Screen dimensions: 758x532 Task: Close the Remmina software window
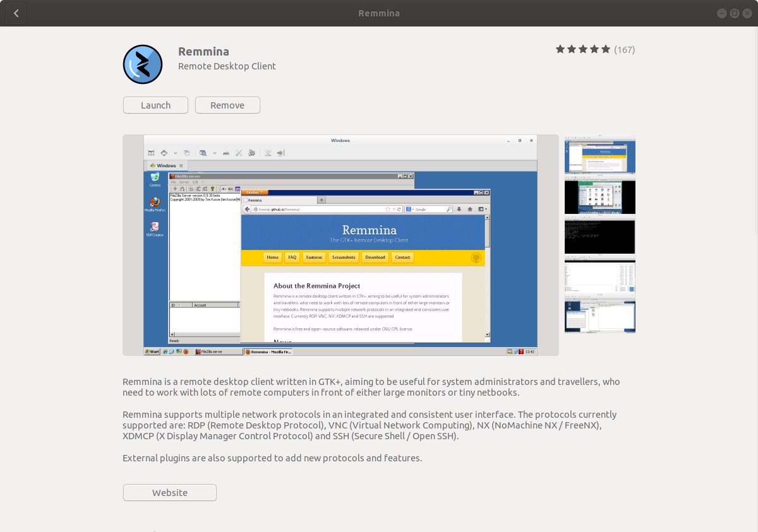(747, 13)
